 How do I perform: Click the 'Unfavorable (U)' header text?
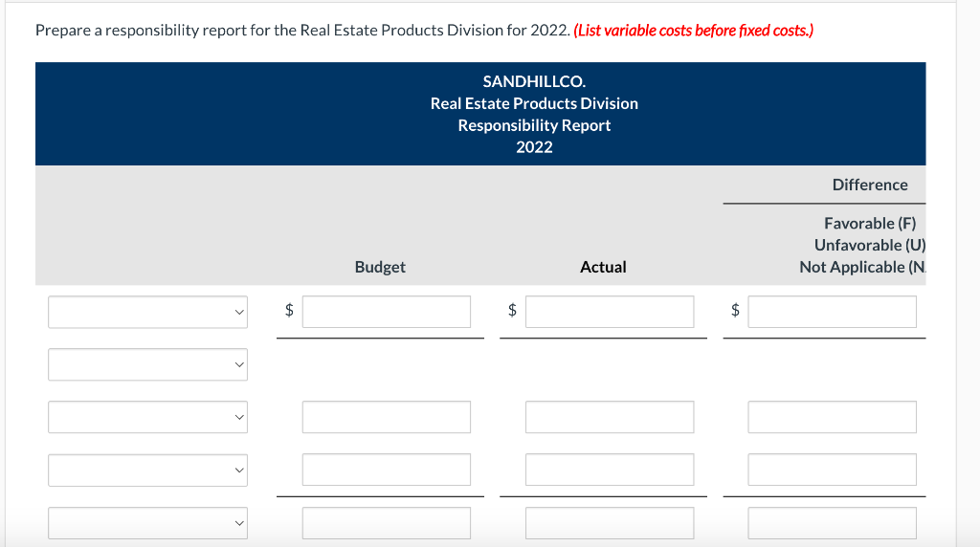870,246
